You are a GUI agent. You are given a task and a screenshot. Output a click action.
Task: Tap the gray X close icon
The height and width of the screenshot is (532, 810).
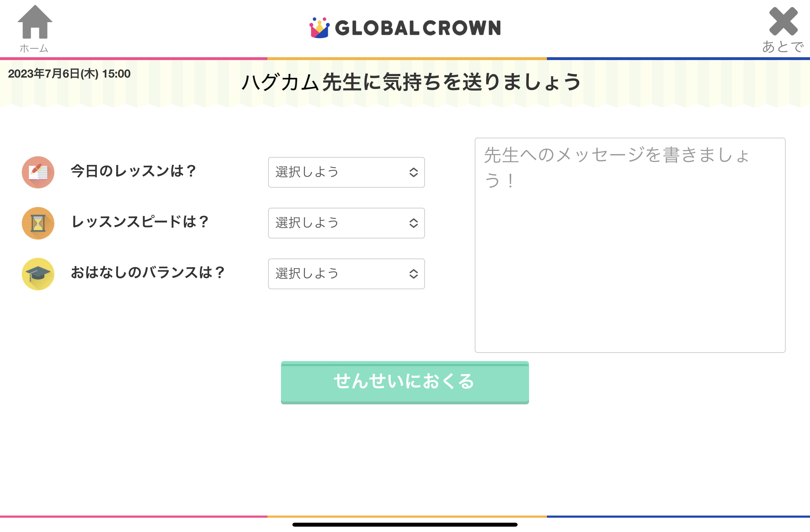[783, 21]
